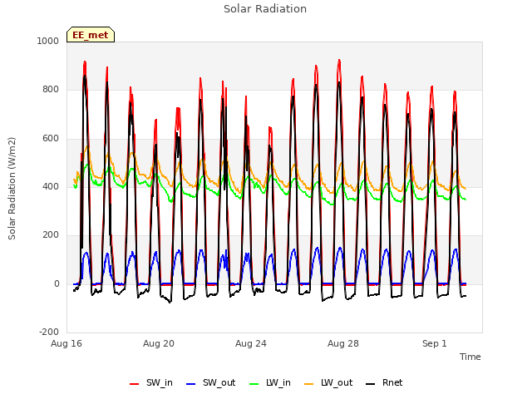Click the -200 y-axis tick label
This screenshot has height=399, width=532.
pyautogui.click(x=49, y=332)
